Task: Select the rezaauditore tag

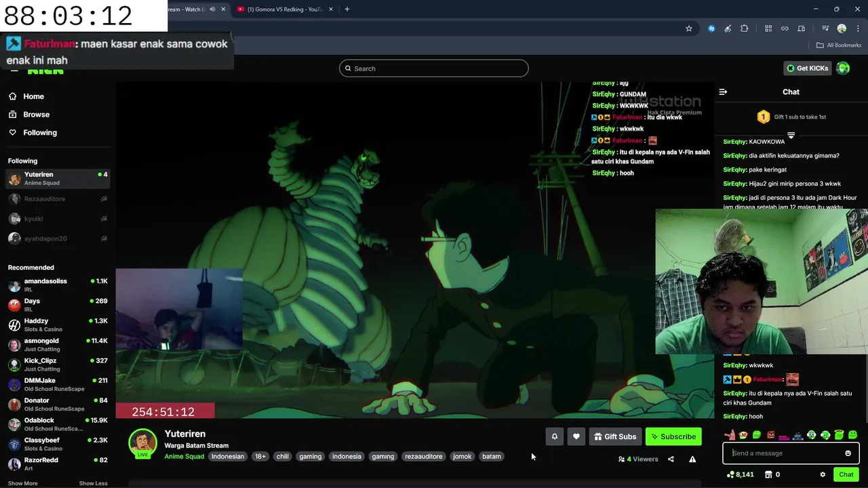Action: 424,456
